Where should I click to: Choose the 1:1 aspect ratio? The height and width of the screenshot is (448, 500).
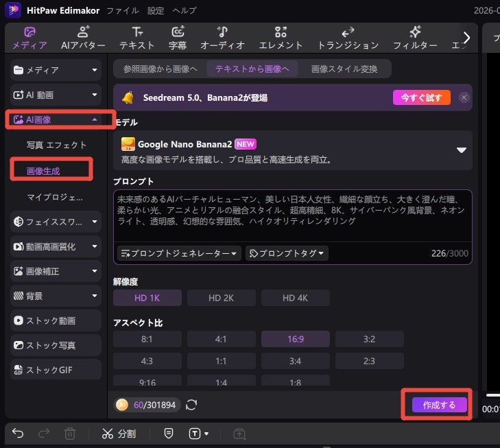[x=222, y=361]
